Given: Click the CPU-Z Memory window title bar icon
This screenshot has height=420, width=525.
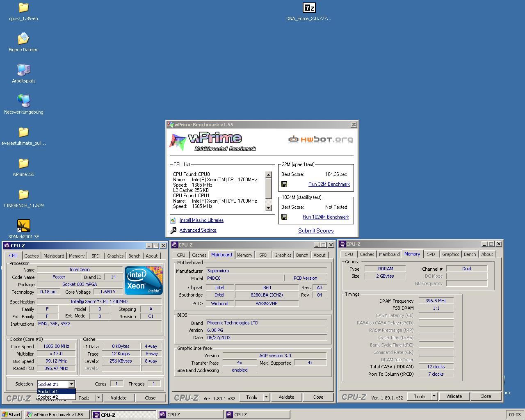Looking at the screenshot, I should tap(342, 244).
